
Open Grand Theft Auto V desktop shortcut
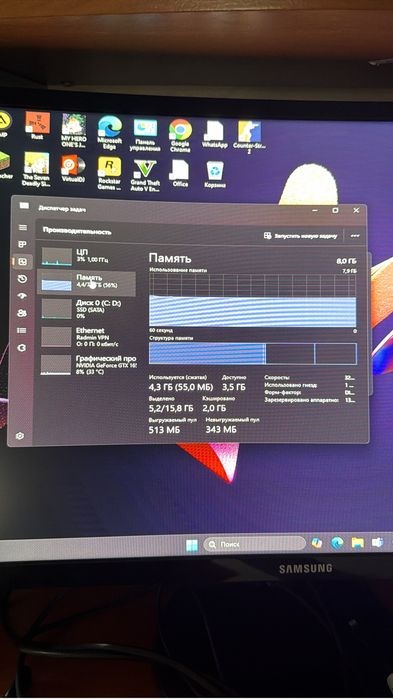point(145,175)
